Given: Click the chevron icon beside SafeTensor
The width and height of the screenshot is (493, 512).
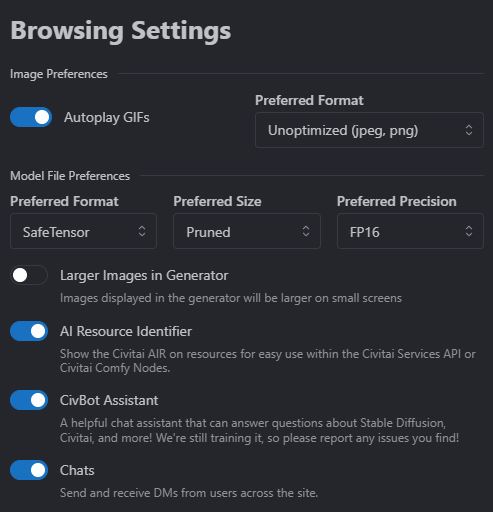Looking at the screenshot, I should (142, 231).
